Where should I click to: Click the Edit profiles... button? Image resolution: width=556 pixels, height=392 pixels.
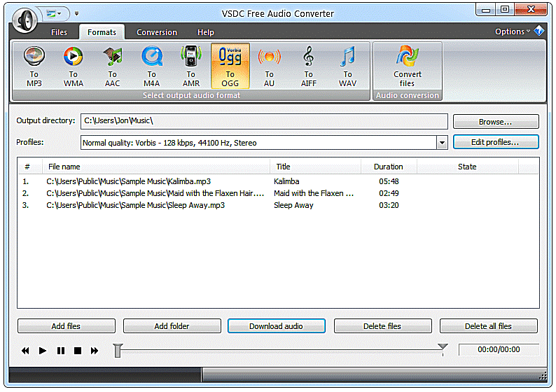tap(496, 142)
